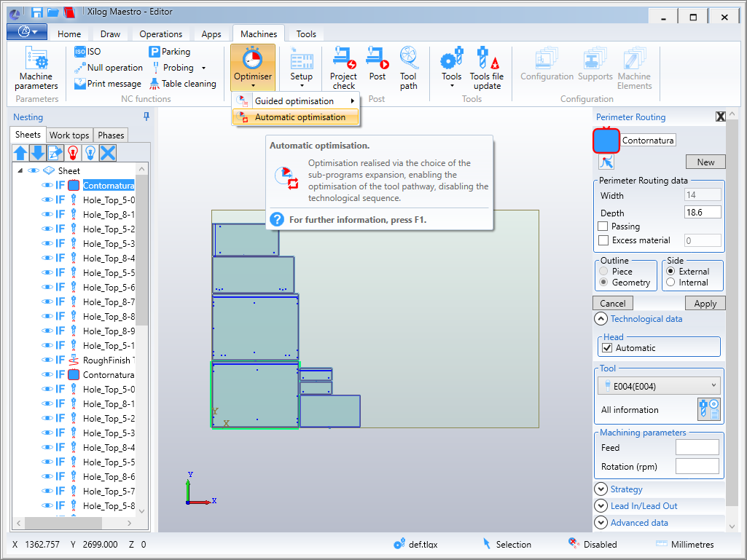Open the Probing dropdown arrow
Screen dimensions: 747x560
click(x=204, y=68)
